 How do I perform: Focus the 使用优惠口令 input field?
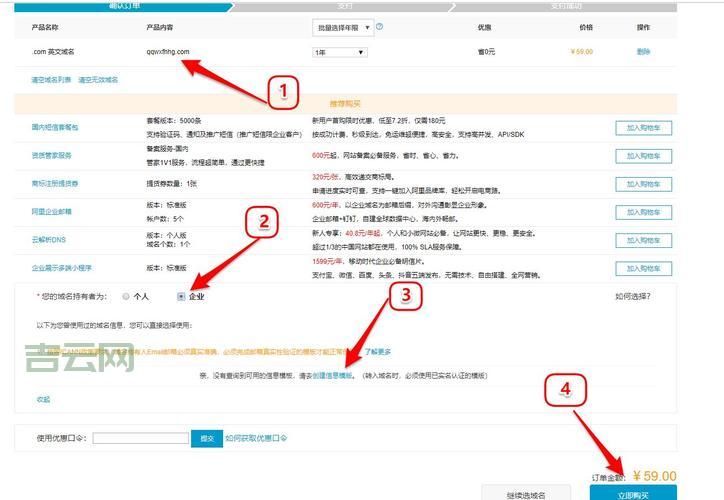[x=141, y=438]
